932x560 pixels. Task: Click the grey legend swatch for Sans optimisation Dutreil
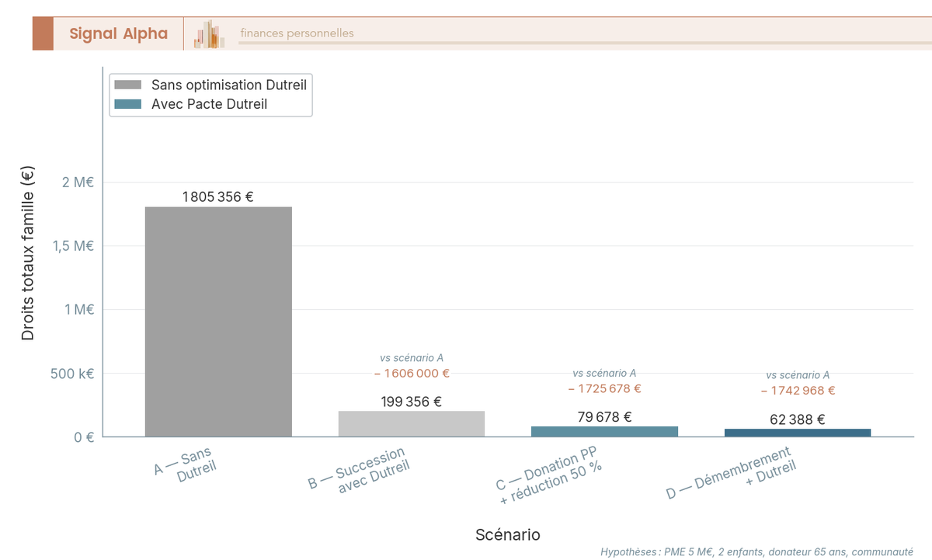(x=128, y=85)
